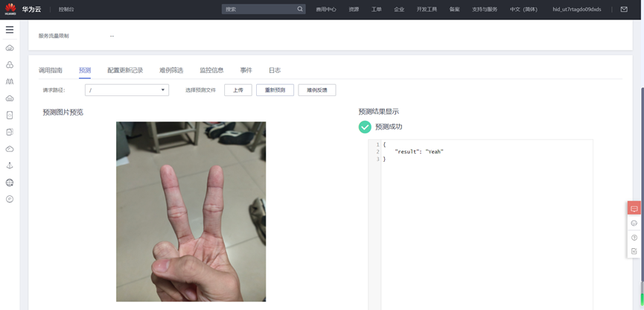Click the disk-shaped storage sidebar icon
Viewport: 644px width, 310px height.
point(10,115)
